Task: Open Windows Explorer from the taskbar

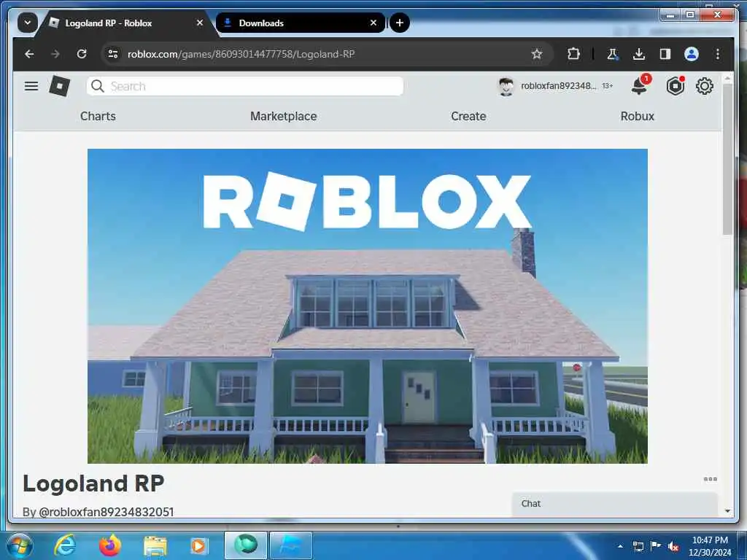Action: click(155, 545)
